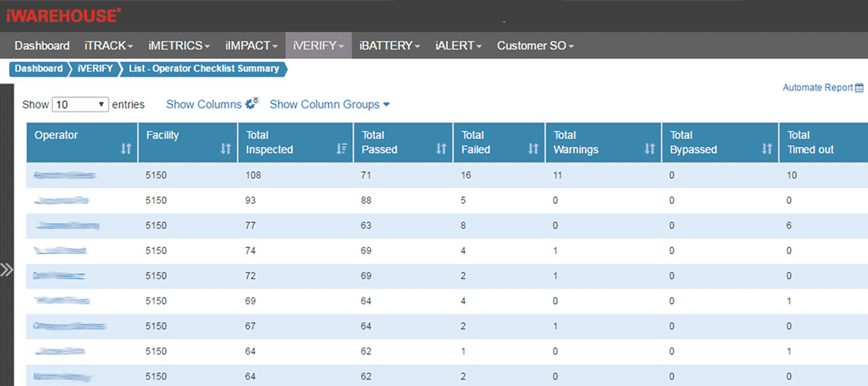
Task: Click the iWAREHOUSE logo
Action: click(62, 15)
